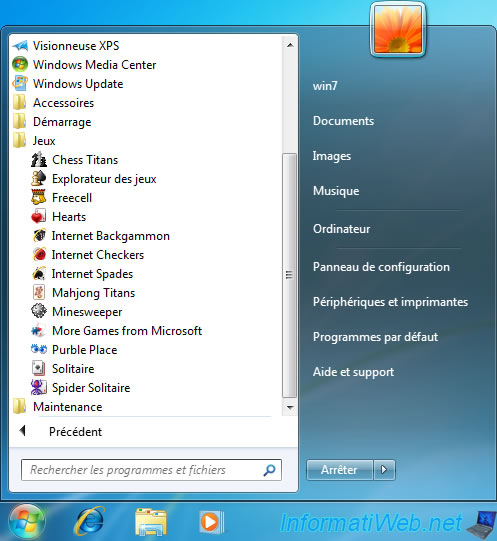Click the programs list scrollbar thumb

click(x=289, y=275)
